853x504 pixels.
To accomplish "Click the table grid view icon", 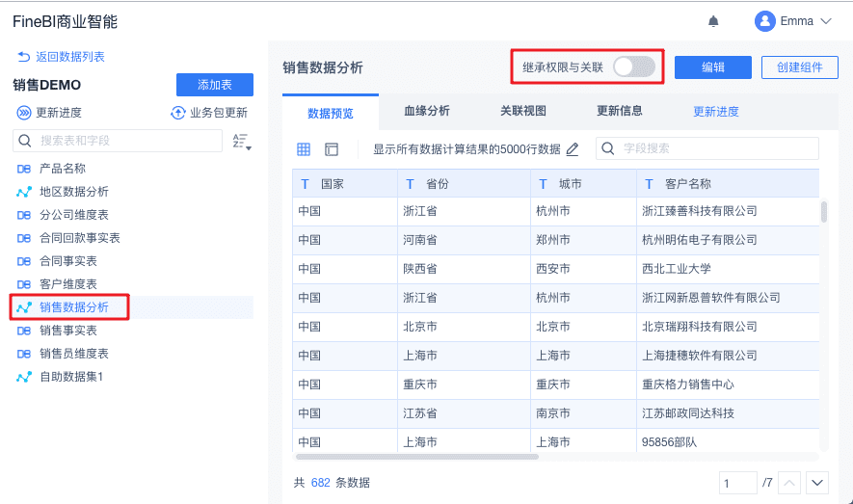I will click(304, 149).
